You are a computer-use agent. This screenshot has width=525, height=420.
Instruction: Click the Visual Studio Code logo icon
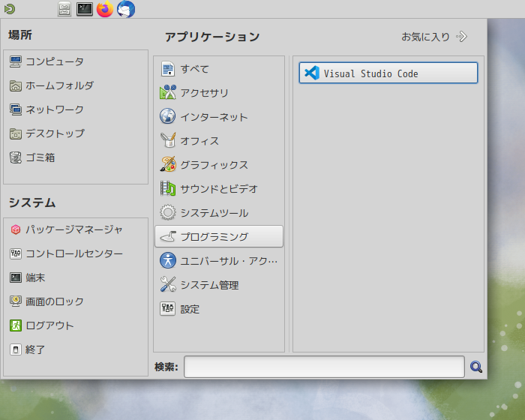(312, 73)
